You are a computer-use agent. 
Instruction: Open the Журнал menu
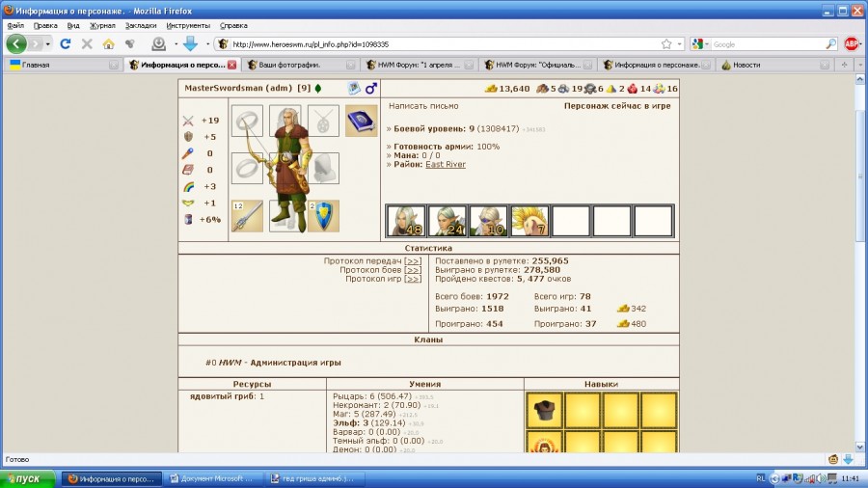102,25
